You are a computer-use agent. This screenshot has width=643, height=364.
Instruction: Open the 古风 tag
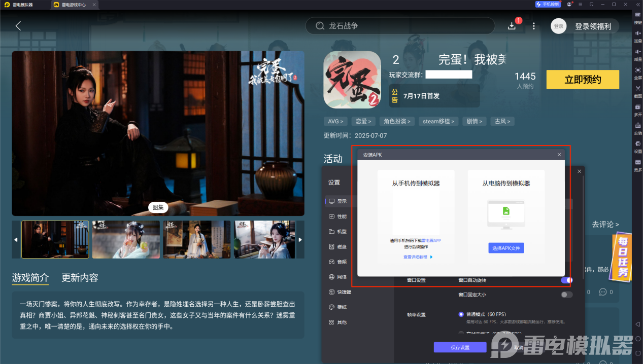tap(502, 121)
